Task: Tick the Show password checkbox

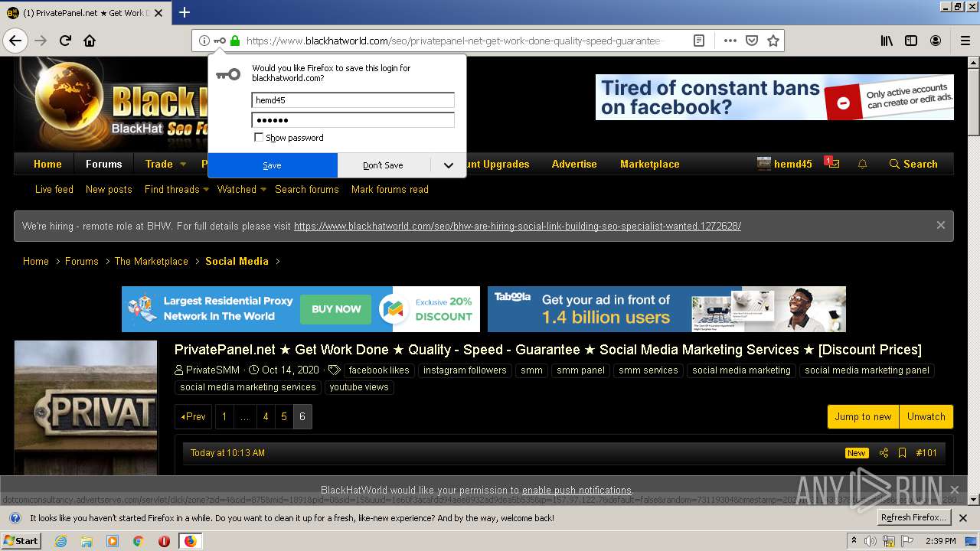Action: tap(259, 138)
